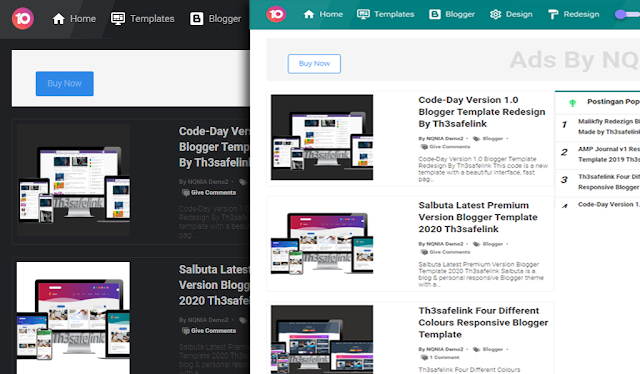
Task: Open Salbuta Latest Premium post title in light theme
Action: (x=478, y=217)
